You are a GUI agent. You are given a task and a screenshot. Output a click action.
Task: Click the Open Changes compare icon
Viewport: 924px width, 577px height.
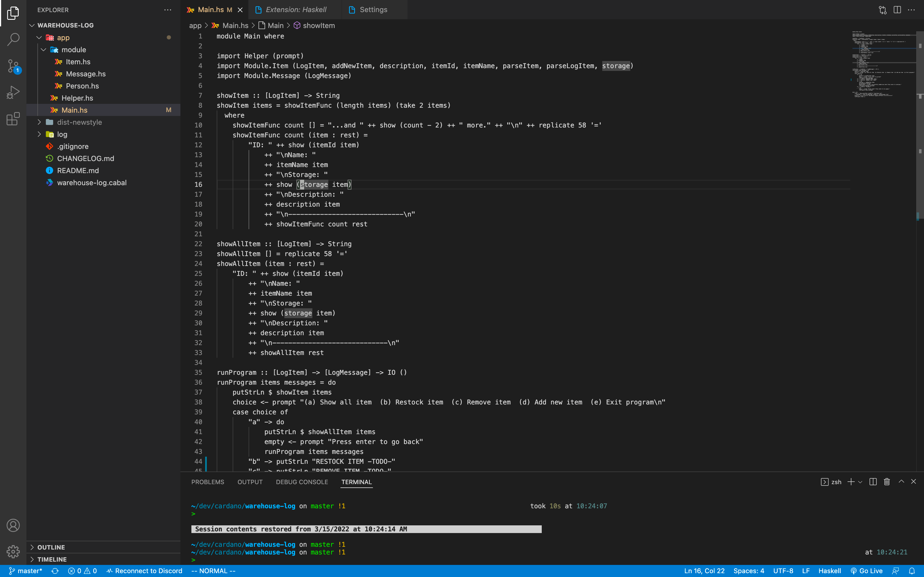[x=882, y=10]
